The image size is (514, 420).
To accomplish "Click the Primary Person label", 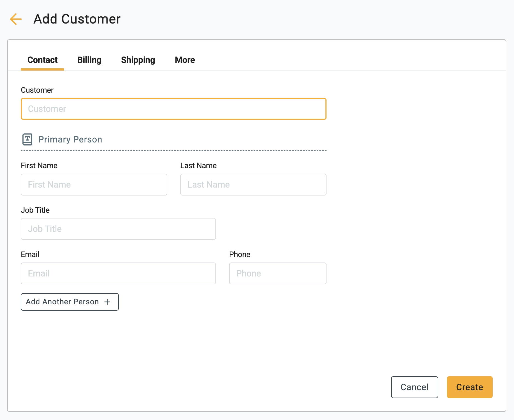I will (70, 139).
